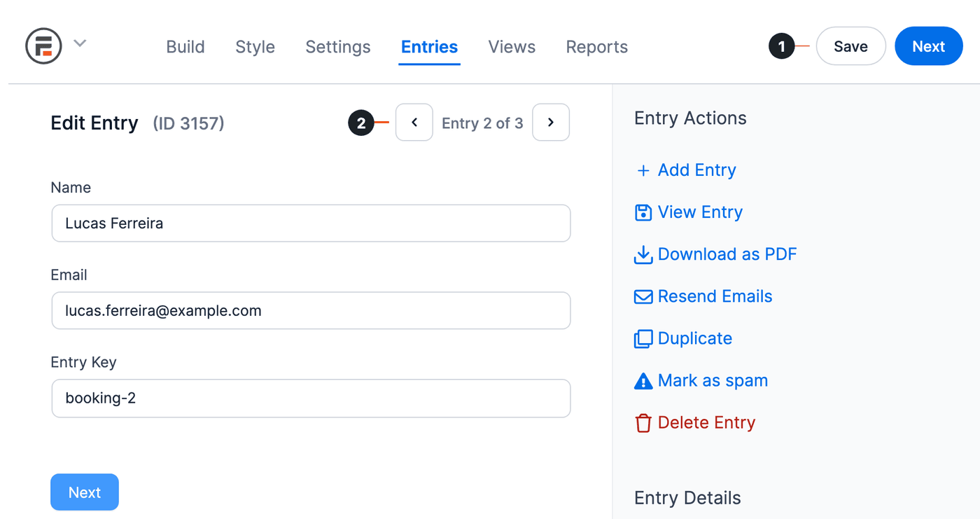Click the Mark as spam warning icon
980x519 pixels.
tap(643, 380)
